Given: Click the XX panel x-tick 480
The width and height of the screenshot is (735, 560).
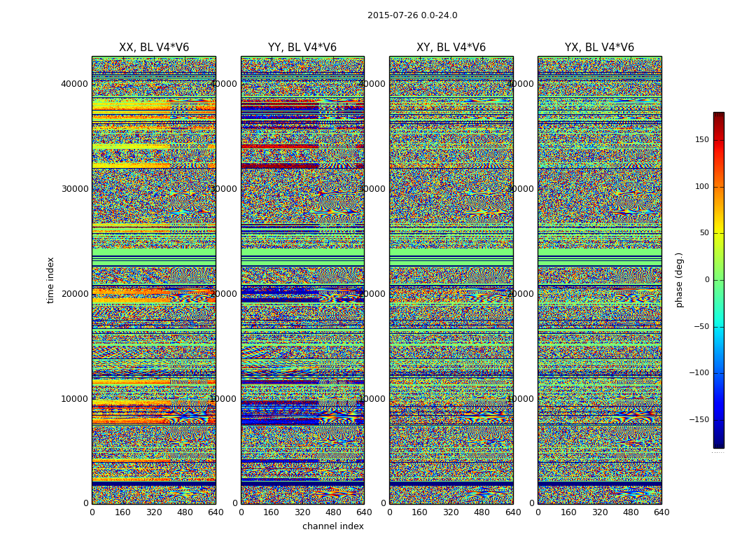Looking at the screenshot, I should (x=185, y=512).
